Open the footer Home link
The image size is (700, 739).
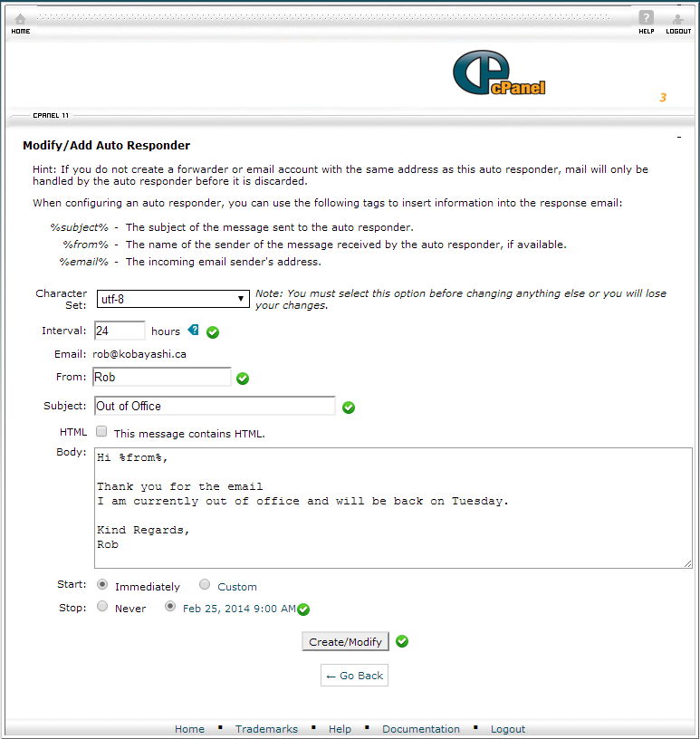click(189, 729)
